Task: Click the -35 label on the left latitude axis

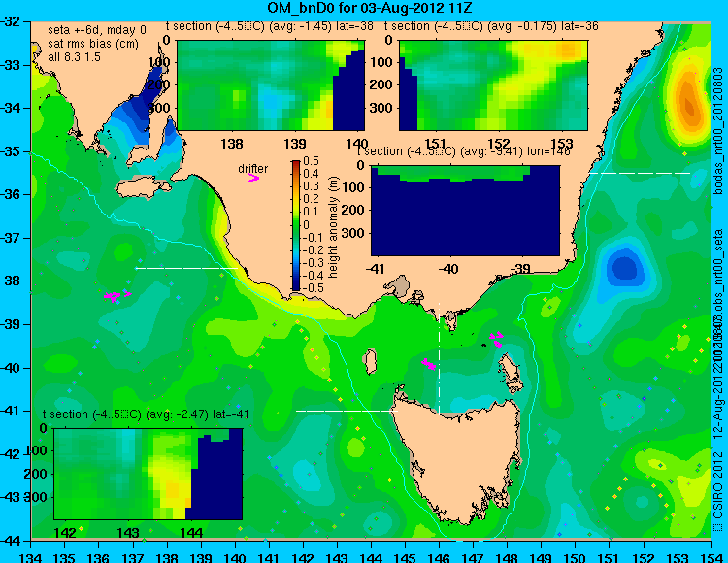Action: point(10,151)
